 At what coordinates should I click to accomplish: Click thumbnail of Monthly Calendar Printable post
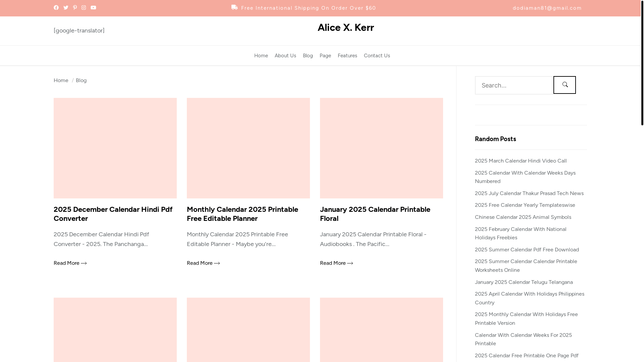(x=248, y=148)
